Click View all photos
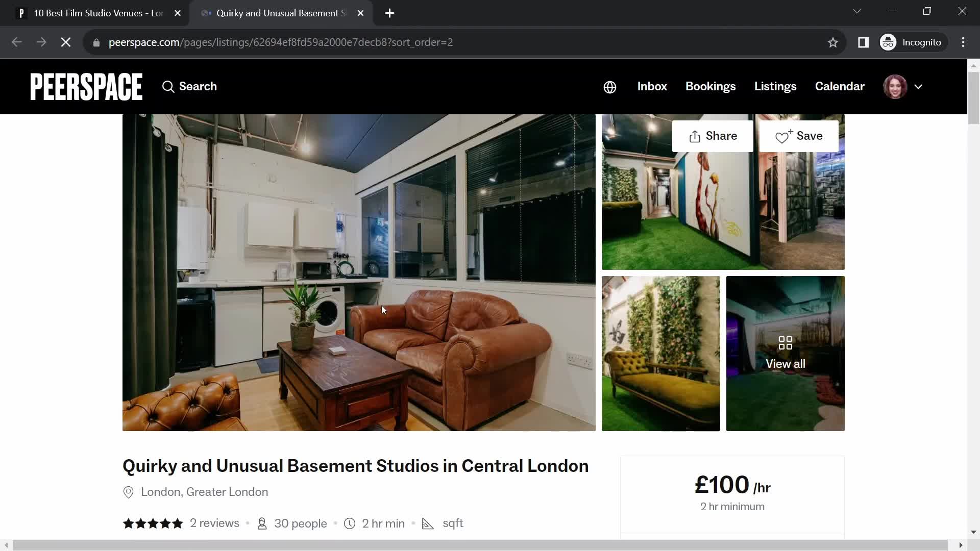This screenshot has height=551, width=980. coord(785,354)
